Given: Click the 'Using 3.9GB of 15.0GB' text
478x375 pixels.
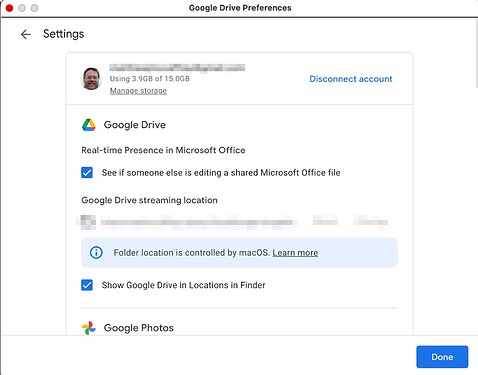Looking at the screenshot, I should point(150,79).
